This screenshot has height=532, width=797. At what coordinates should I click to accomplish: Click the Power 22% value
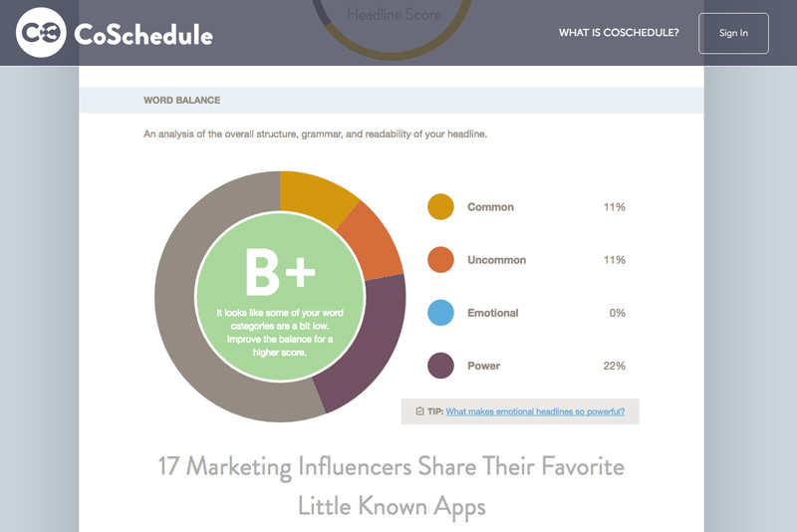(x=614, y=366)
